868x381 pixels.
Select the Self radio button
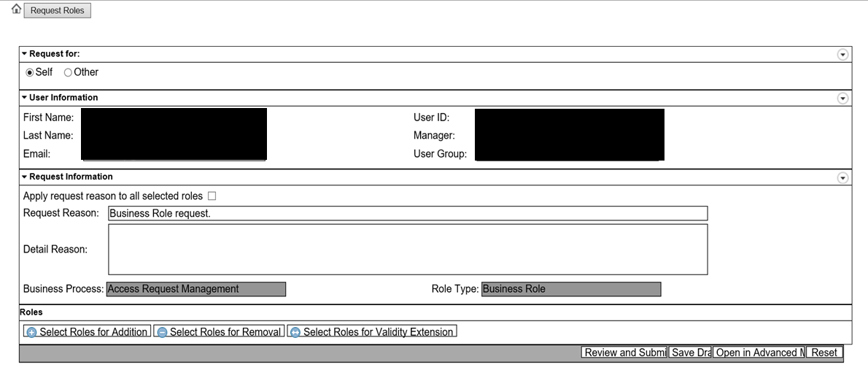(x=30, y=72)
